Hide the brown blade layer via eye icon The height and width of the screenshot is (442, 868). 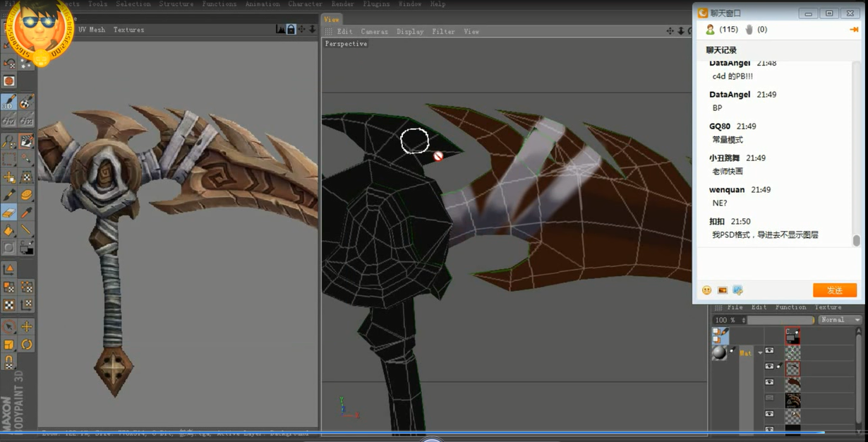click(769, 382)
